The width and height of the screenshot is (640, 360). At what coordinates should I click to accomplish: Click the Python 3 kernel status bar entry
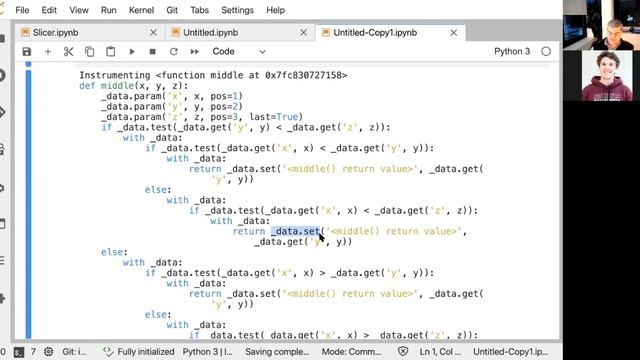[207, 352]
